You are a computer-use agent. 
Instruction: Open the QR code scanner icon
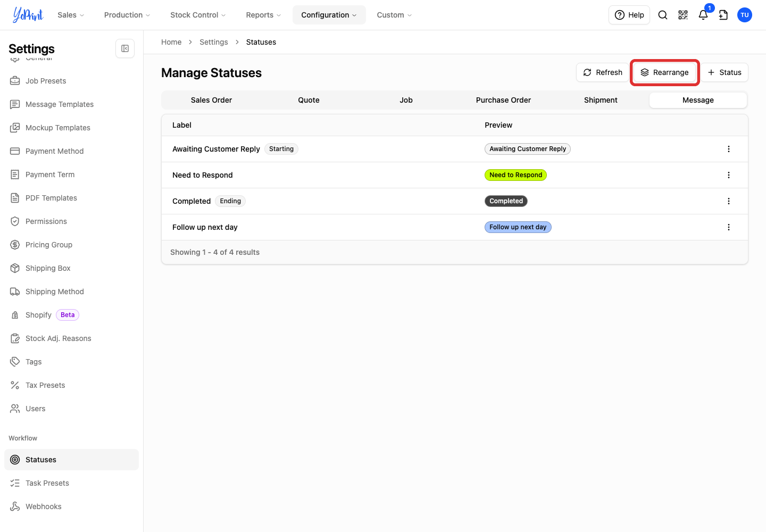click(x=683, y=15)
